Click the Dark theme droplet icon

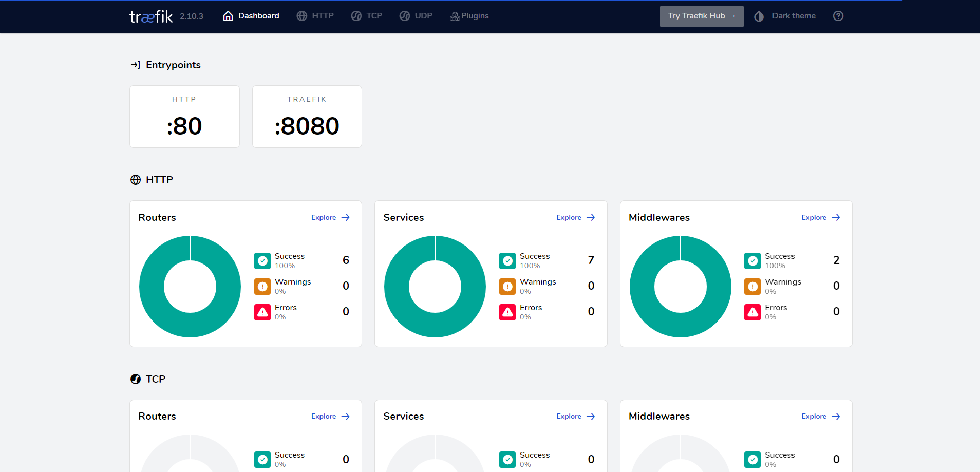[759, 16]
